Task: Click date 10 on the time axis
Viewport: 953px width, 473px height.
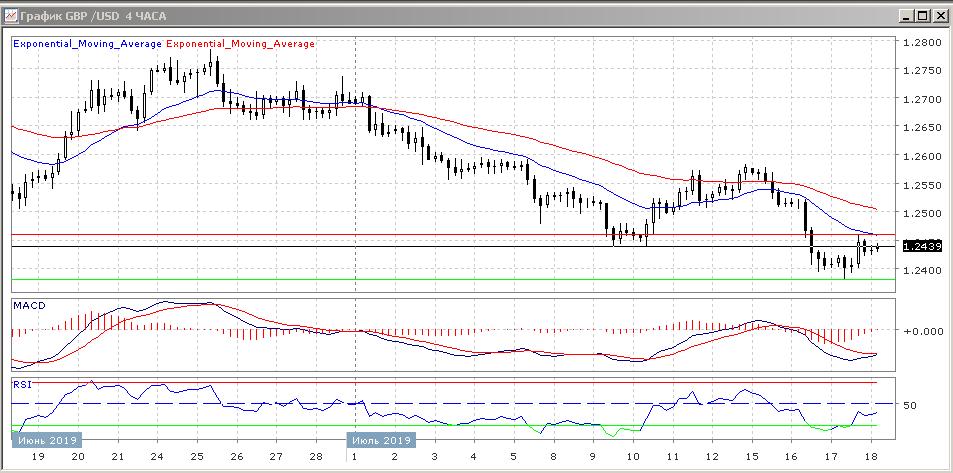Action: tap(632, 456)
